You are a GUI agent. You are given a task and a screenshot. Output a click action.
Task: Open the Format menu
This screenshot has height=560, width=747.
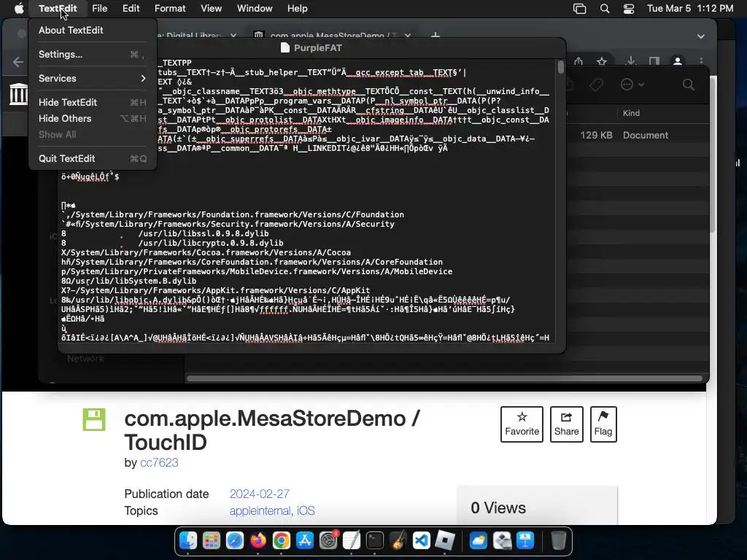(x=170, y=9)
